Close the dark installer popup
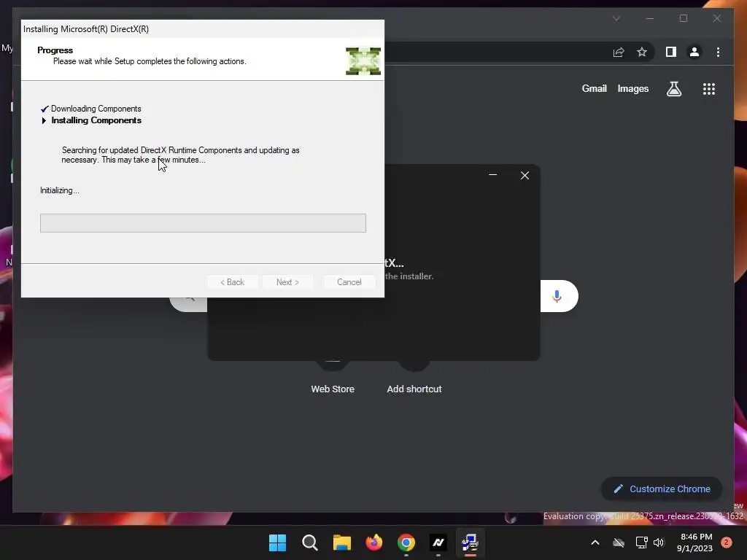747x560 pixels. click(x=525, y=175)
